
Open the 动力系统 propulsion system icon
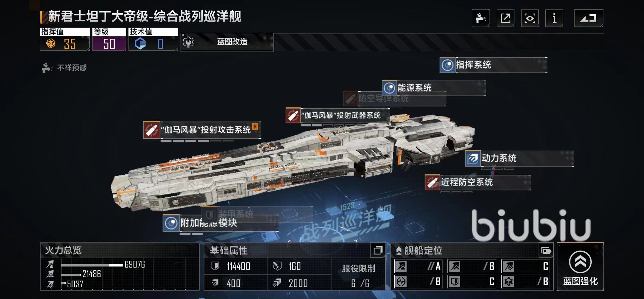pos(473,158)
